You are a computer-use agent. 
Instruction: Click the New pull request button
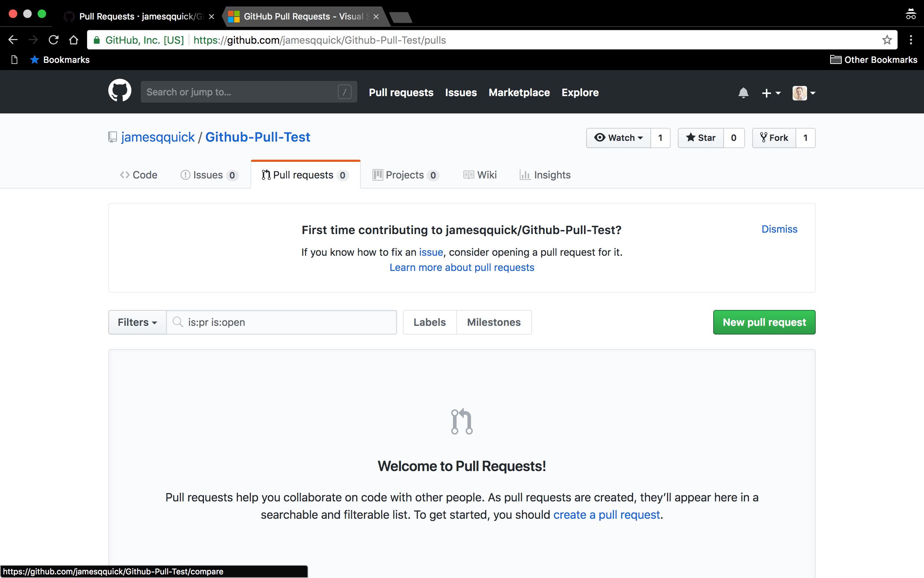tap(764, 322)
